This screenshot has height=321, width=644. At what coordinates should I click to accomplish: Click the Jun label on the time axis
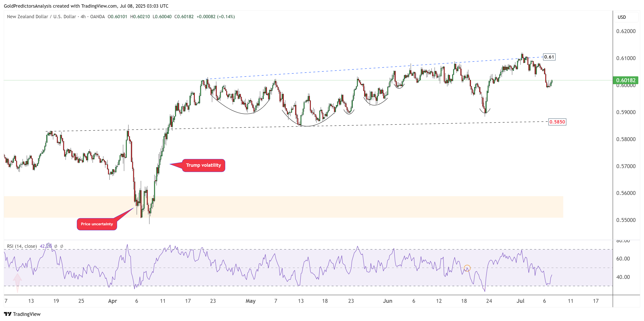pyautogui.click(x=387, y=301)
